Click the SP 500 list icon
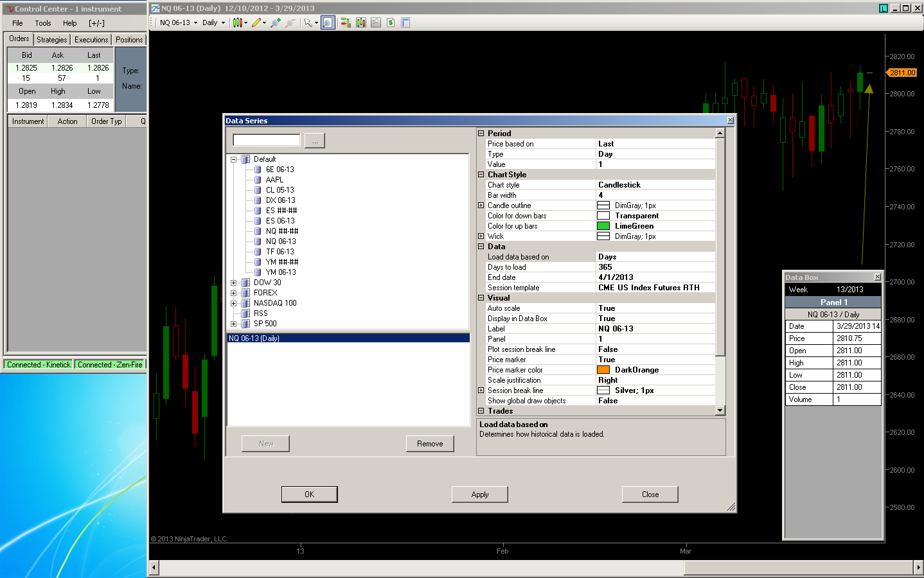Image resolution: width=924 pixels, height=578 pixels. point(245,324)
